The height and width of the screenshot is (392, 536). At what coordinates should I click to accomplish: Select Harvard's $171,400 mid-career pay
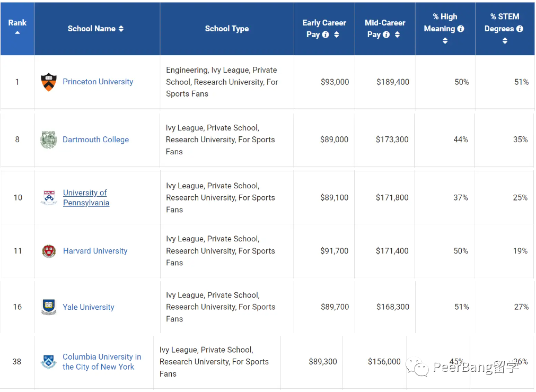392,251
